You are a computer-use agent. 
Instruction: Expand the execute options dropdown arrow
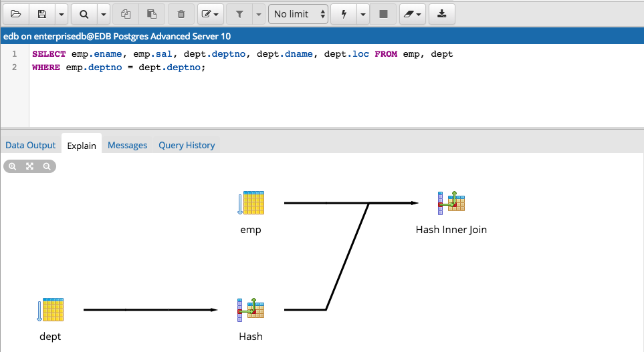pyautogui.click(x=363, y=14)
